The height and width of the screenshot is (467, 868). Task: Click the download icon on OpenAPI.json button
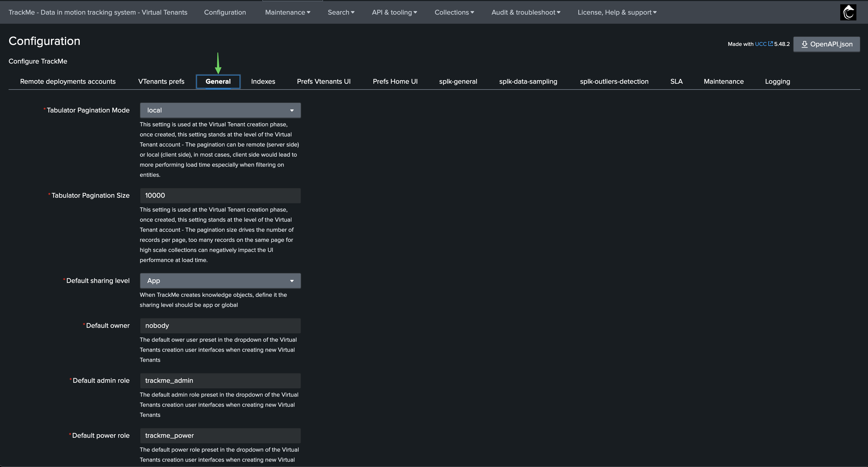coord(804,44)
